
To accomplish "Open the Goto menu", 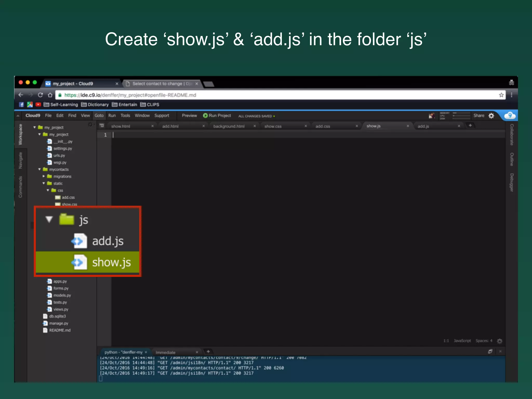I will 99,116.
